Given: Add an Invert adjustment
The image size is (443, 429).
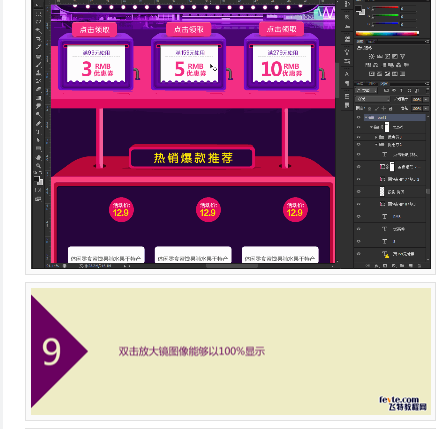Looking at the screenshot, I should click(x=372, y=74).
